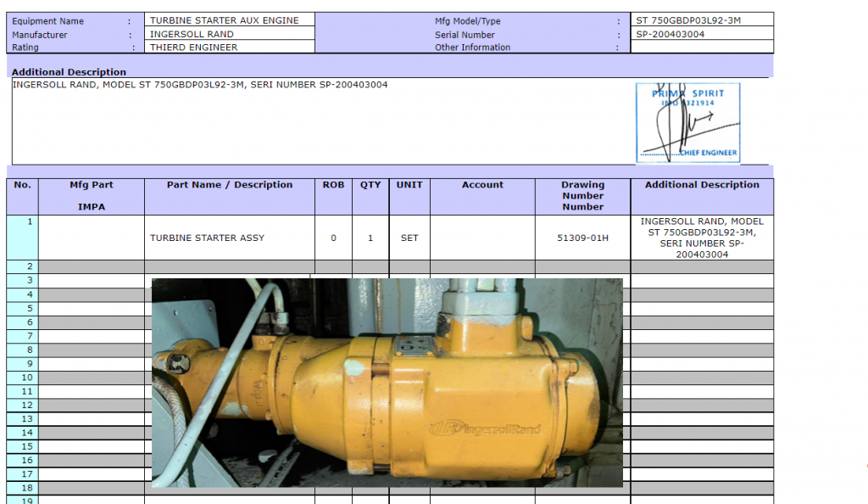Click the Chief Engineer signature stamp
Screen dimensions: 868x504
[x=687, y=122]
